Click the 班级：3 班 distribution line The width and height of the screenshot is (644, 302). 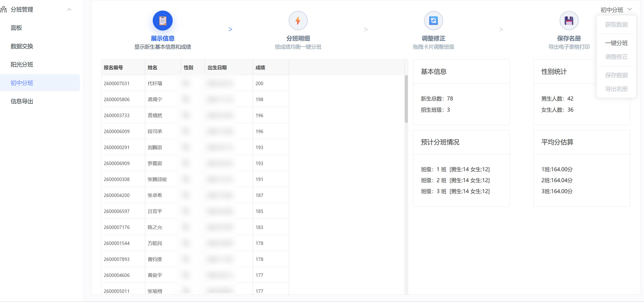pyautogui.click(x=455, y=192)
